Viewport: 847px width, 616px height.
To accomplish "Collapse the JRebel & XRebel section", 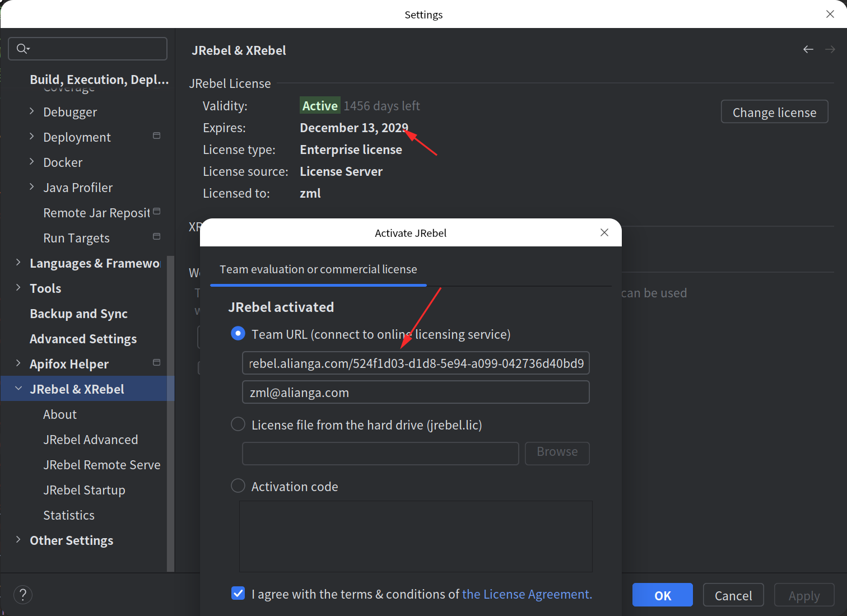I will pyautogui.click(x=18, y=389).
